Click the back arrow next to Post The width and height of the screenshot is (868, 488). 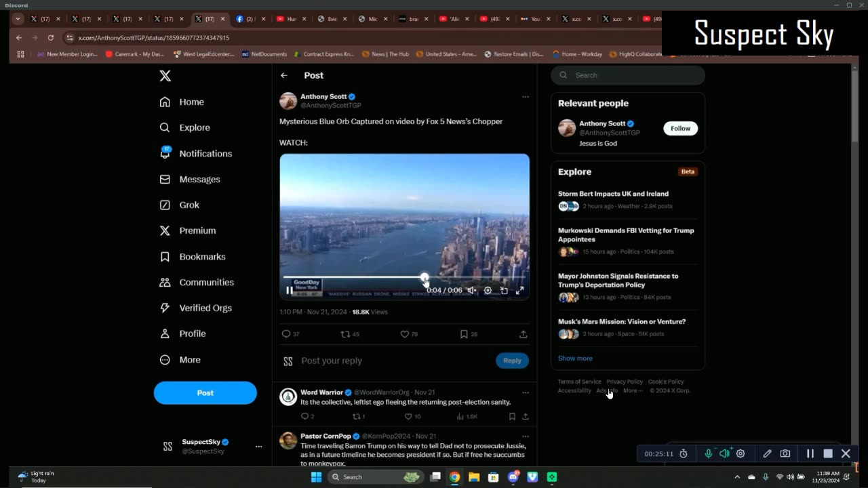tap(284, 75)
